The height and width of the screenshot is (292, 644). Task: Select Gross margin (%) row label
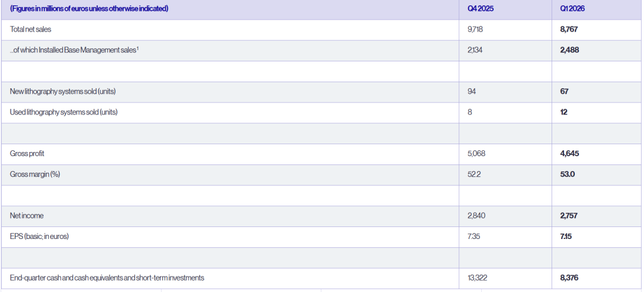pyautogui.click(x=35, y=174)
